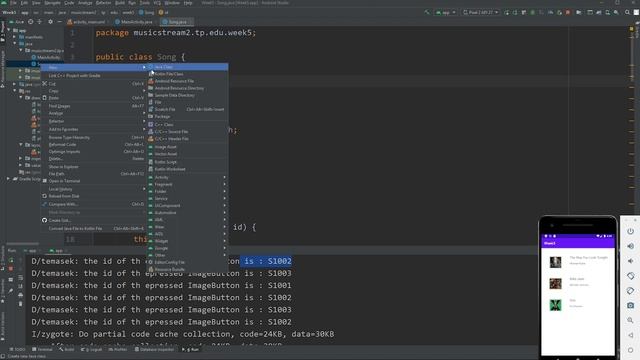Viewport: 640px width, 360px height.
Task: Click Create Gist GitHub entry
Action: [93, 220]
